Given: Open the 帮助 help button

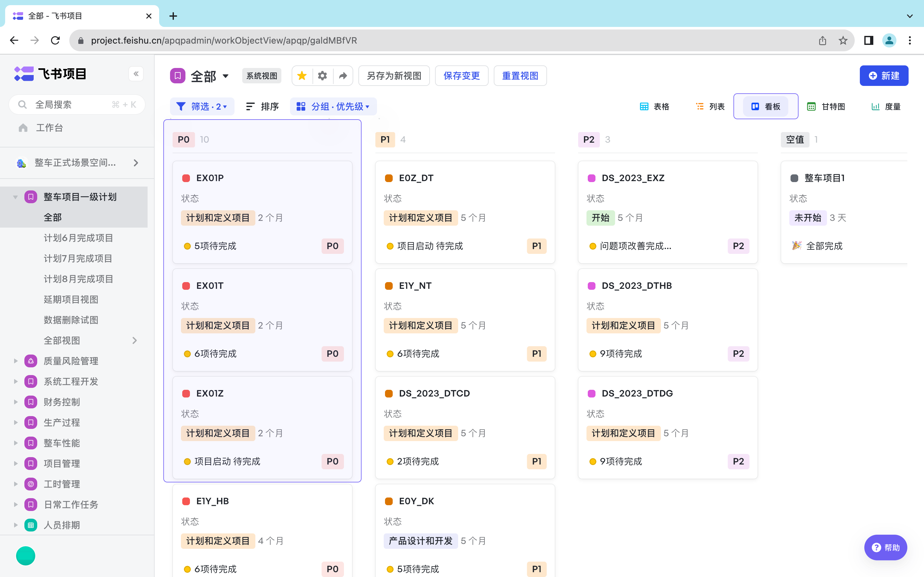Looking at the screenshot, I should coord(886,547).
